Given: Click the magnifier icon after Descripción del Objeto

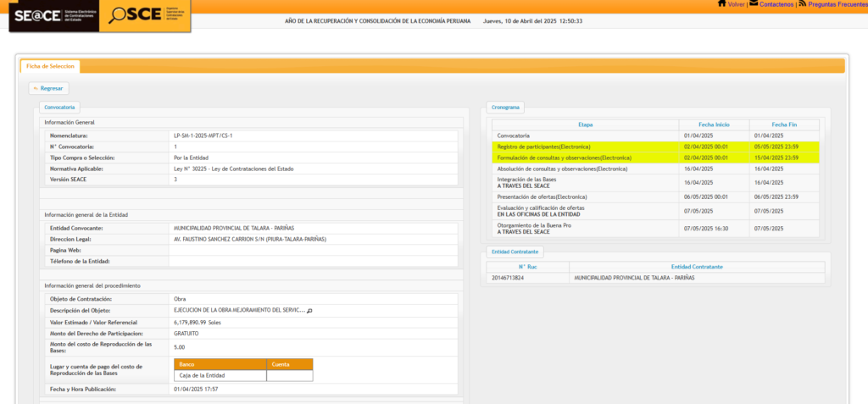Looking at the screenshot, I should pyautogui.click(x=309, y=311).
